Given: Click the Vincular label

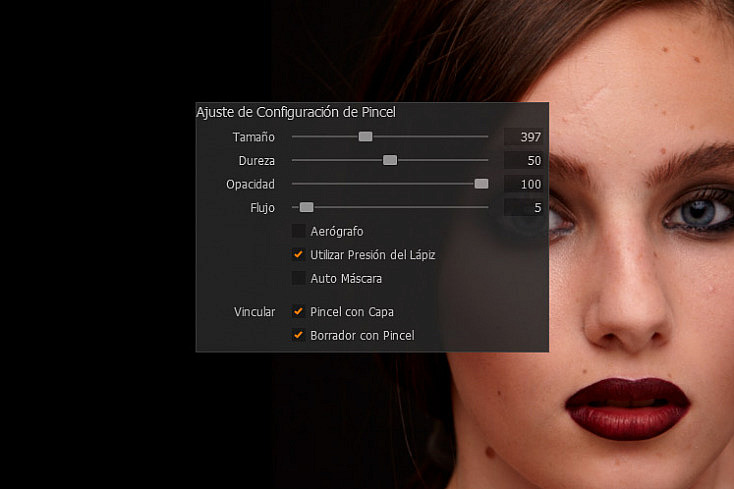Looking at the screenshot, I should 254,312.
